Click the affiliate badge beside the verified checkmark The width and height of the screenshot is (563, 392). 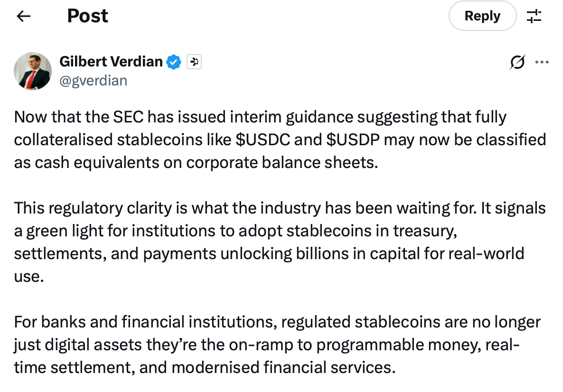[194, 62]
